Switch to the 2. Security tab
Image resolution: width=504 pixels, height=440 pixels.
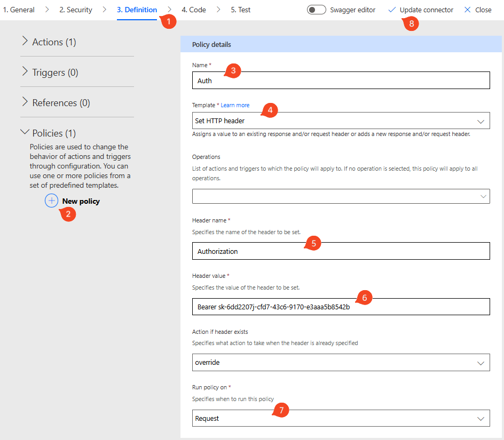(x=75, y=10)
